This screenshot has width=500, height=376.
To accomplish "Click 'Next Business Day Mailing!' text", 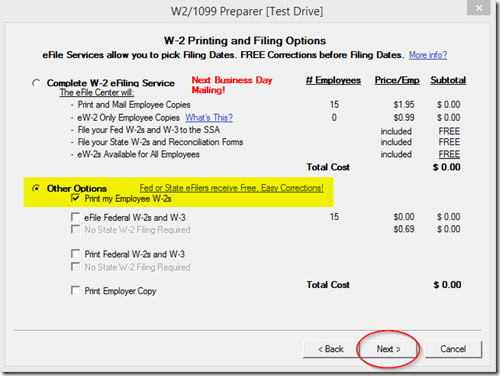I will (x=232, y=85).
